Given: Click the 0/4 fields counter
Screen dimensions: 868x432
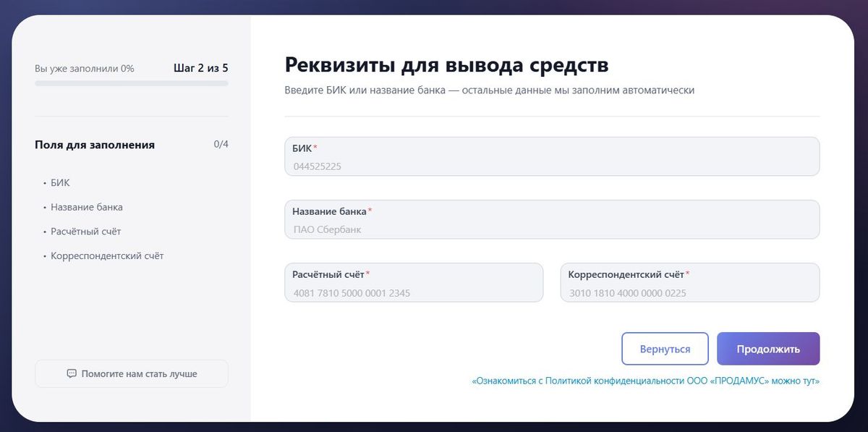Looking at the screenshot, I should (221, 144).
